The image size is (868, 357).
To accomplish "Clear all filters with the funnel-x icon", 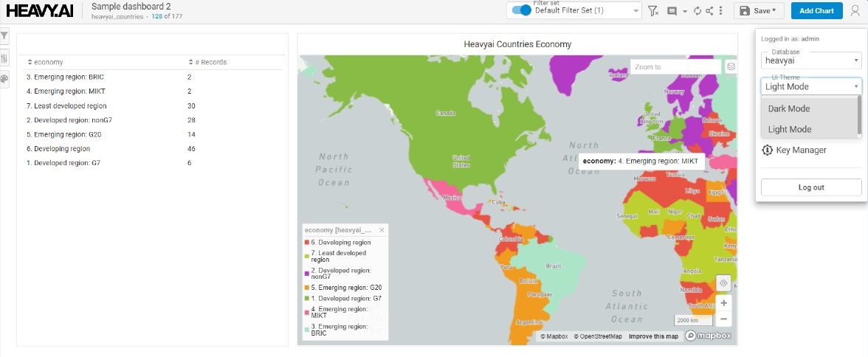I will tap(652, 10).
